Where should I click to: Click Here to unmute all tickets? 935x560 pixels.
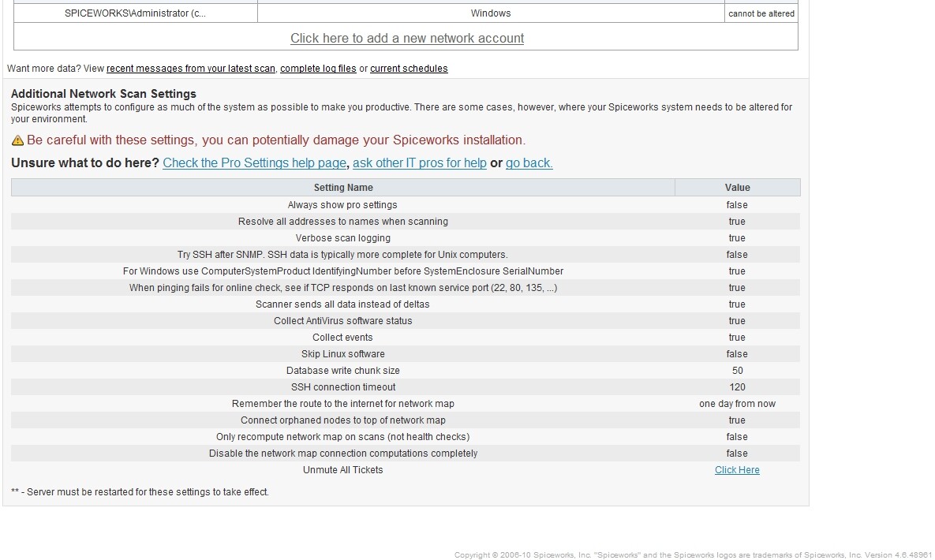(736, 469)
